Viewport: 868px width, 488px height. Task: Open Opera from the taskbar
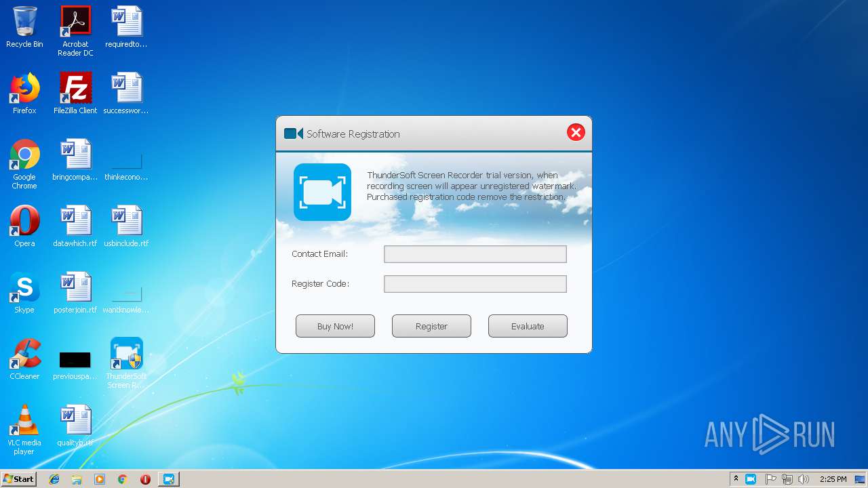pos(145,479)
